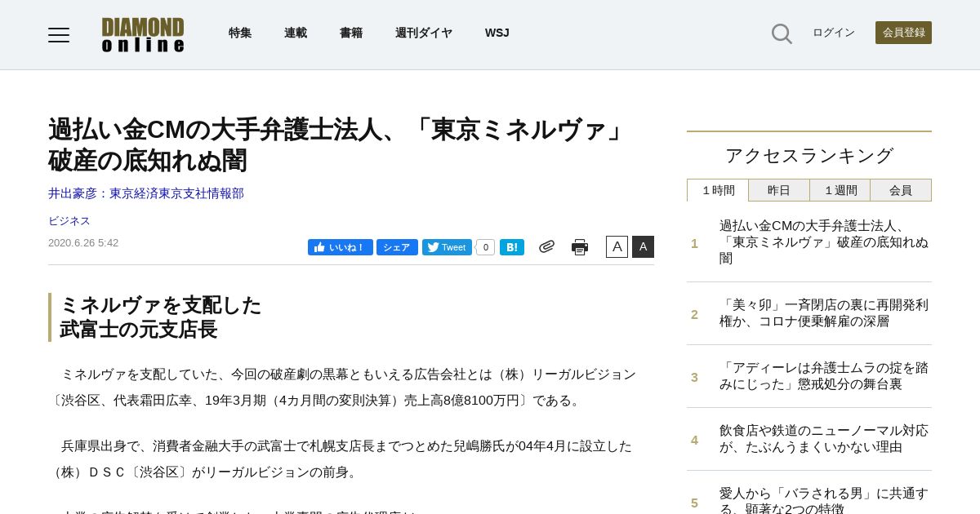980x514 pixels.
Task: Click the Facebook いいね！ button
Action: point(341,247)
